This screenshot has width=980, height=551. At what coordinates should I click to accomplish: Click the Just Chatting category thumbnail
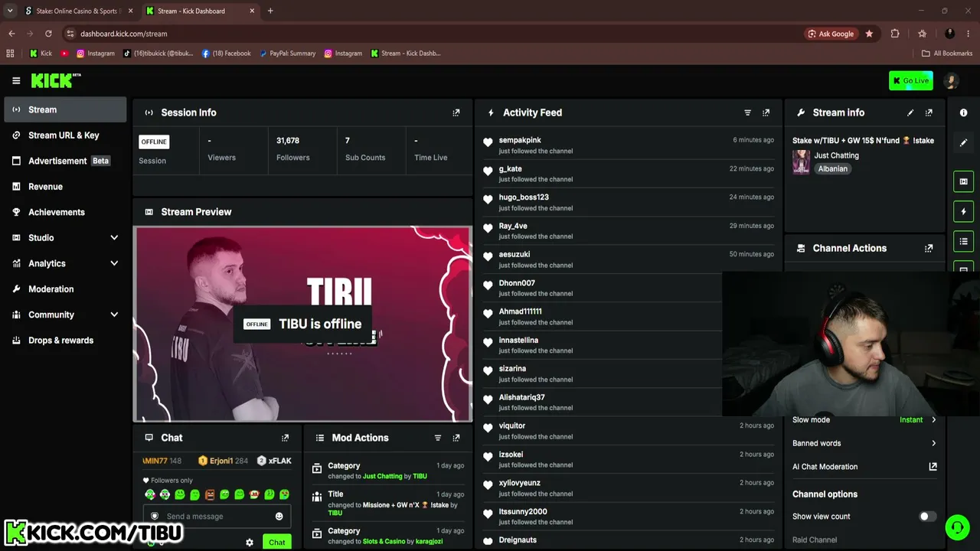[801, 161]
